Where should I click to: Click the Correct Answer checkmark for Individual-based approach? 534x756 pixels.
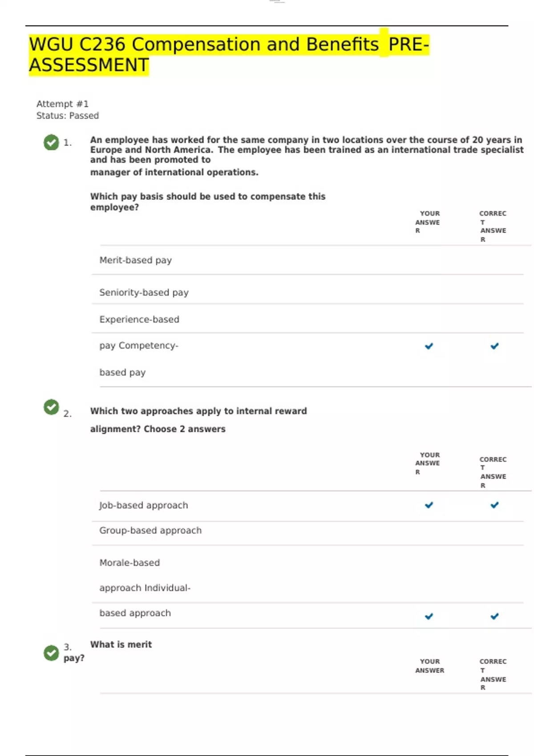pyautogui.click(x=494, y=616)
